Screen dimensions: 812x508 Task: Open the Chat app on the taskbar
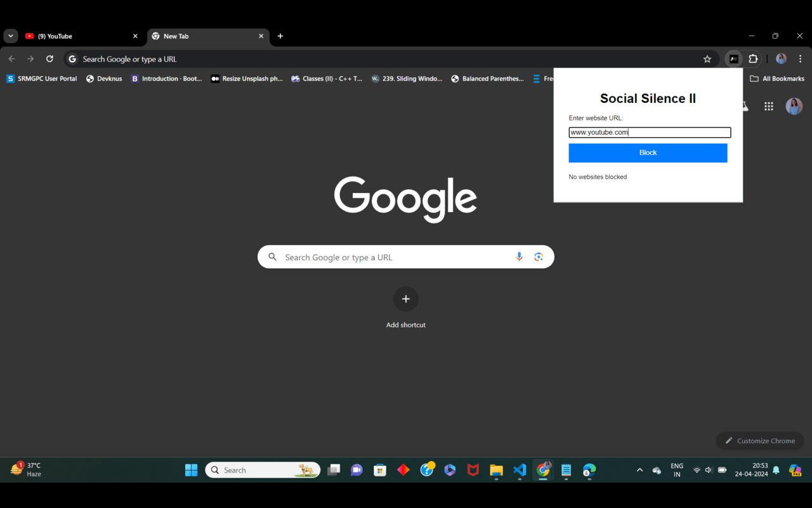coord(357,470)
